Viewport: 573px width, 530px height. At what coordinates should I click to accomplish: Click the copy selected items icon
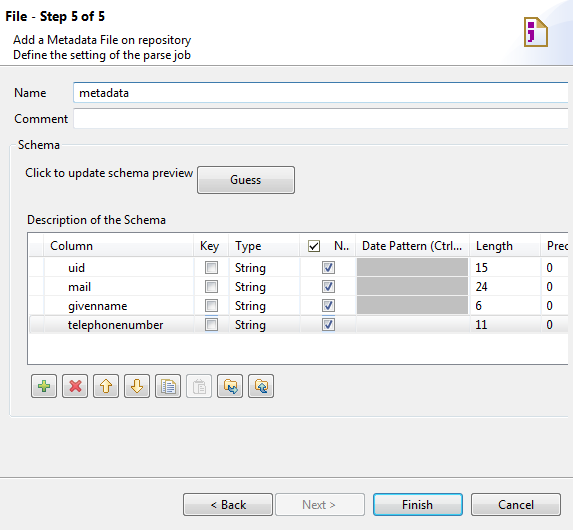tap(168, 386)
